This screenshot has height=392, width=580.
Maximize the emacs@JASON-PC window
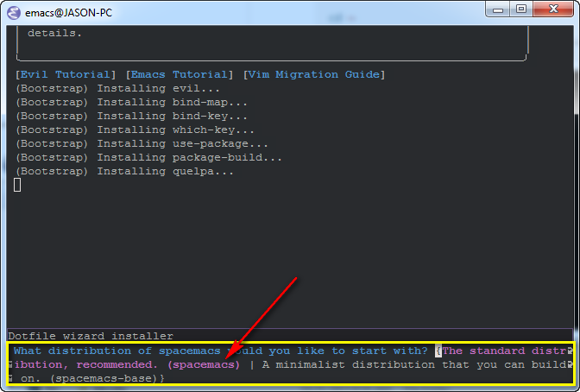(521, 9)
